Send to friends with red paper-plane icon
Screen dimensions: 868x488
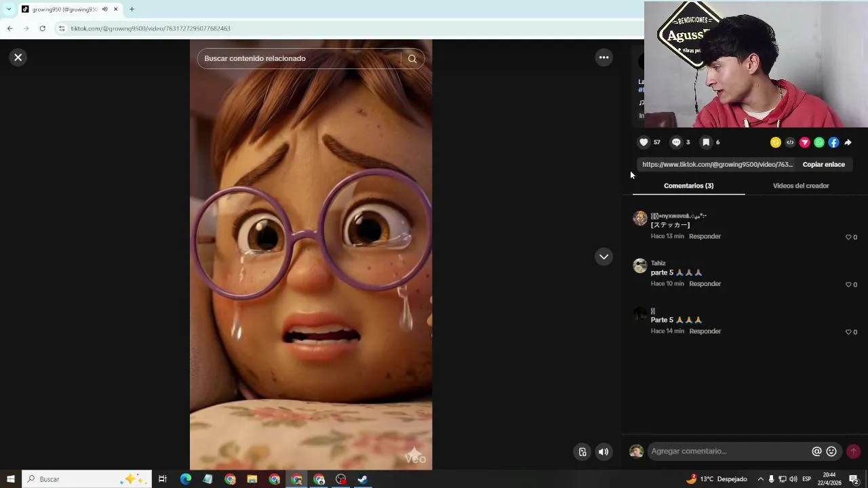805,142
